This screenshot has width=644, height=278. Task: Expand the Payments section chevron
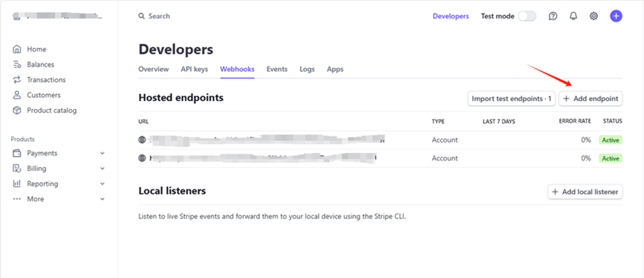click(x=102, y=153)
